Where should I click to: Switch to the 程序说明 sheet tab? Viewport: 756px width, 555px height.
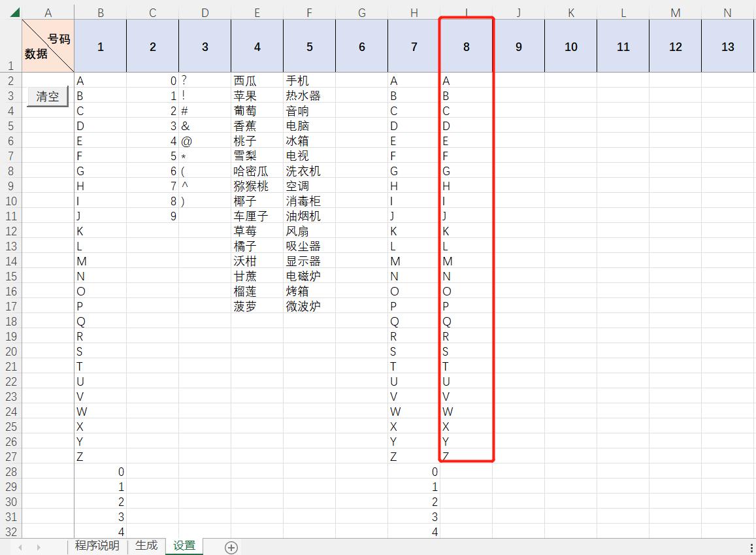pos(95,545)
